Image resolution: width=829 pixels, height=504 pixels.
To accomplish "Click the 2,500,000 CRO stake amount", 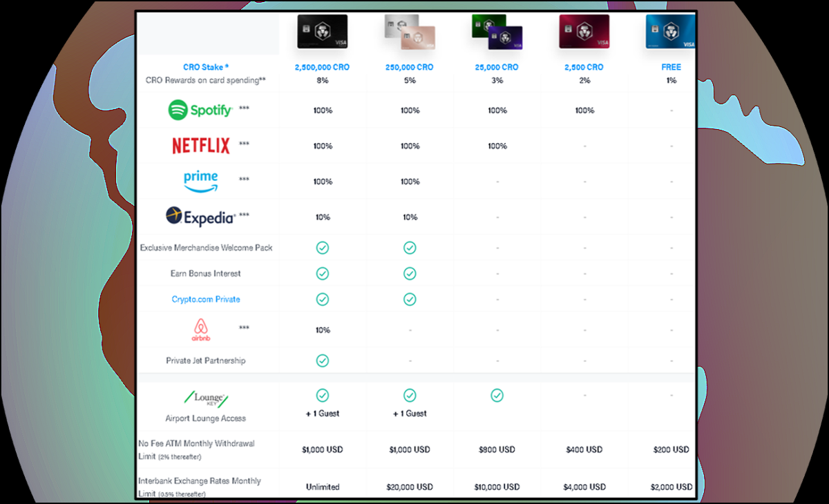I will point(323,68).
